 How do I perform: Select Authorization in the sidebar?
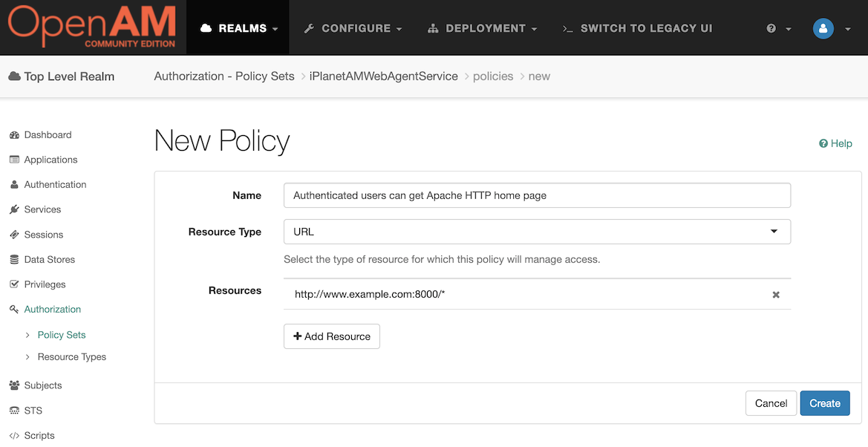point(53,309)
